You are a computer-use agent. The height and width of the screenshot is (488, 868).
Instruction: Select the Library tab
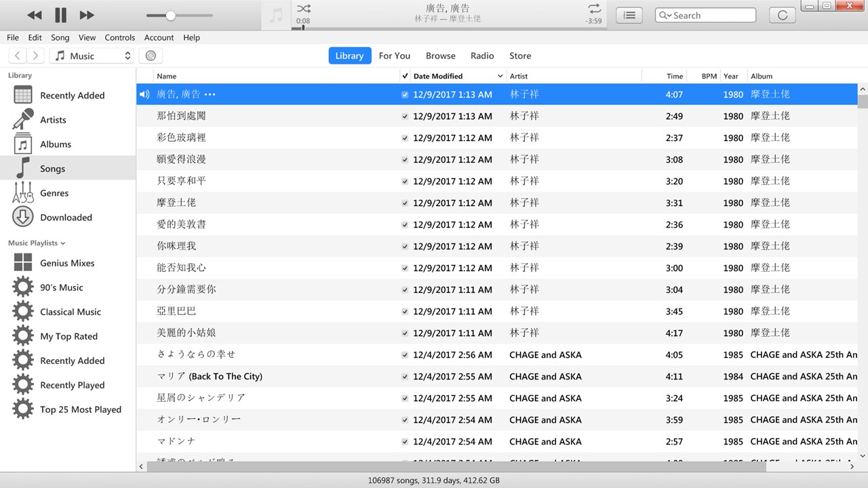click(349, 56)
